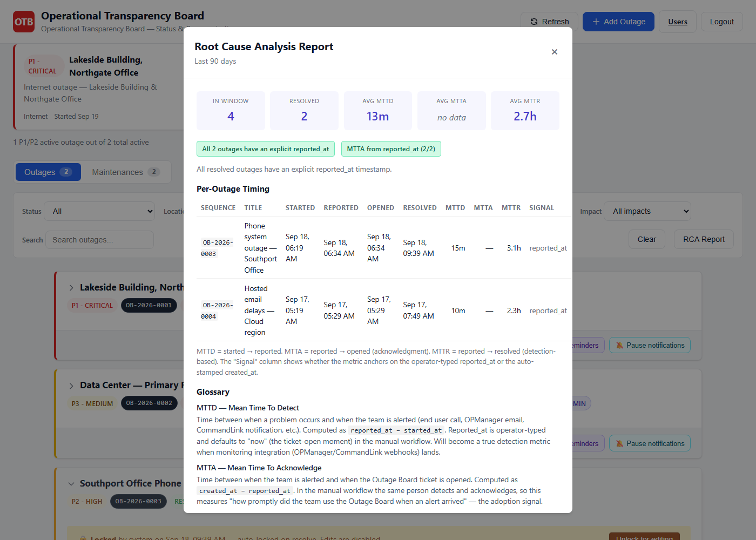Switch to the Outages tab
The image size is (756, 540).
pyautogui.click(x=48, y=172)
